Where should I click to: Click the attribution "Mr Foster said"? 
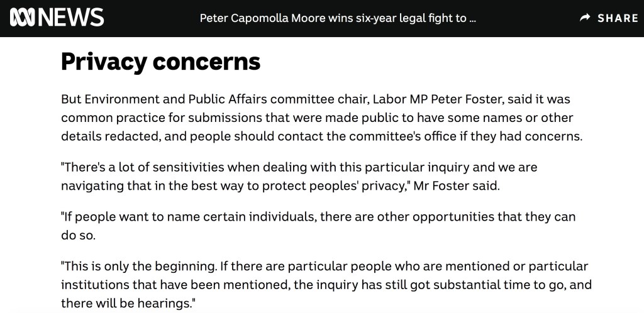coord(456,185)
